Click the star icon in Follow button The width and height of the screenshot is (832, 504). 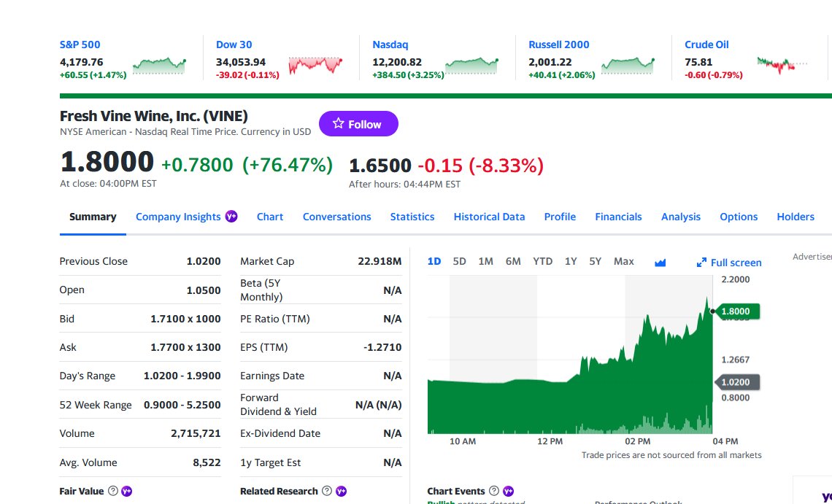(339, 123)
